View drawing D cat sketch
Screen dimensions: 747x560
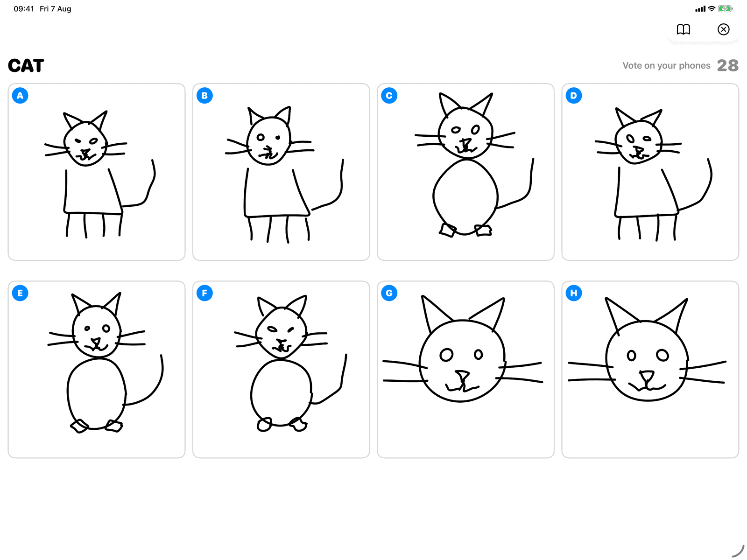[x=650, y=172]
